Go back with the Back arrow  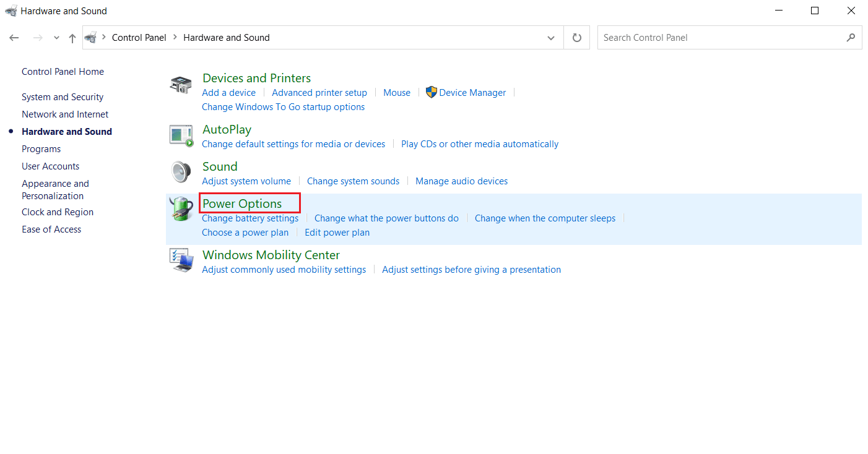(14, 38)
